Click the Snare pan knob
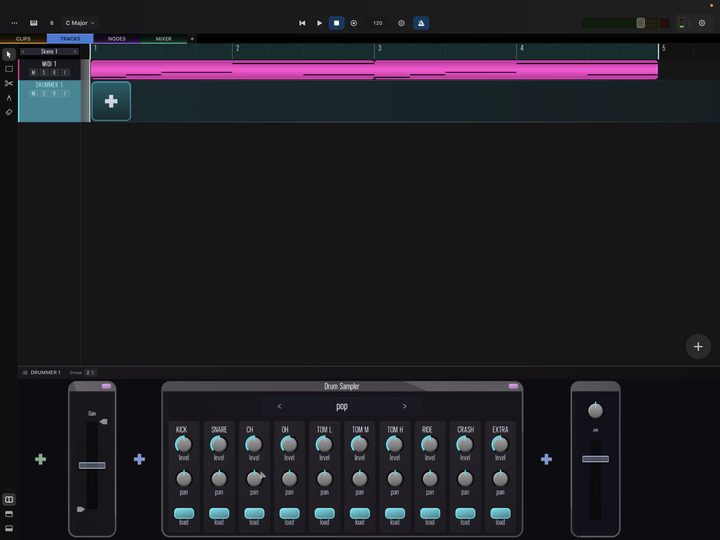The width and height of the screenshot is (720, 540). coord(219,479)
